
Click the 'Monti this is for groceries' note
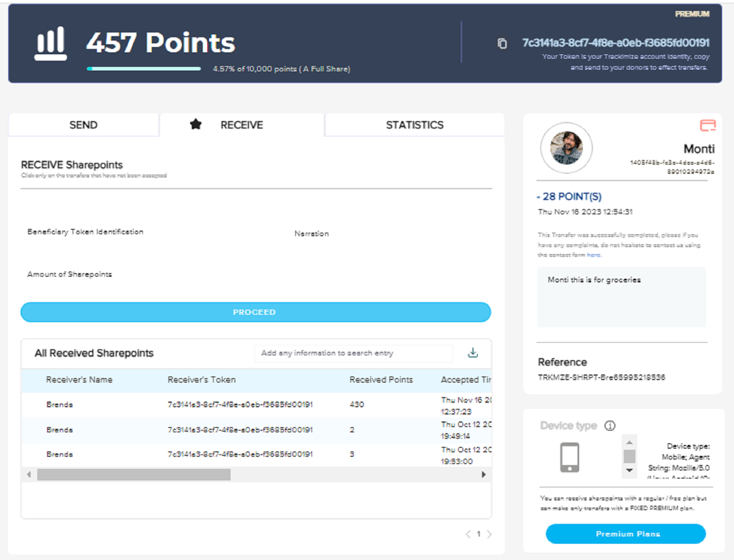(594, 280)
